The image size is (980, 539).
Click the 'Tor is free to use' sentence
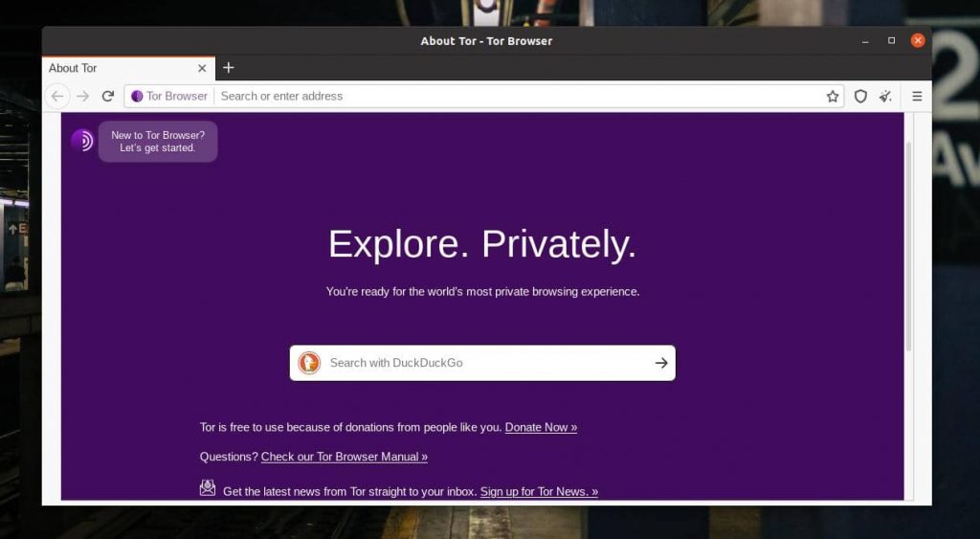point(350,427)
